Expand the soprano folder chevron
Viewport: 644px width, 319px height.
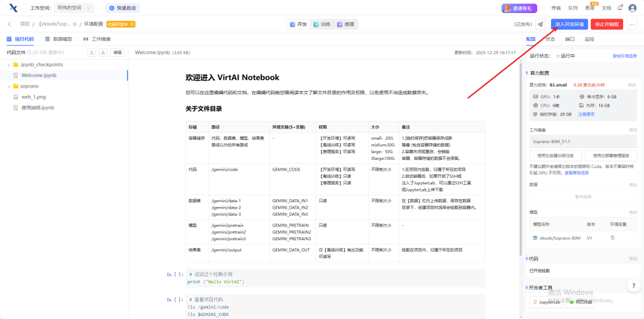pyautogui.click(x=8, y=86)
